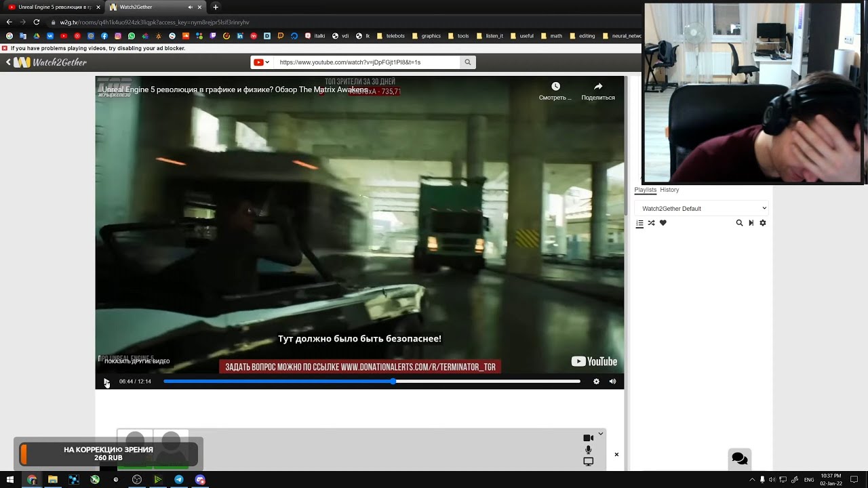Open the telebots bookmark folder
The height and width of the screenshot is (488, 868).
[391, 36]
